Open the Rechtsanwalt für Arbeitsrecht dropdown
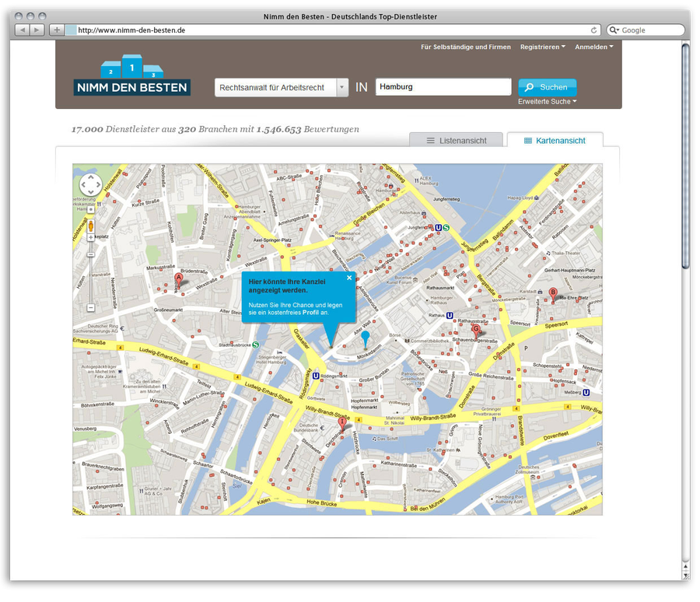The image size is (700, 602). coord(282,88)
